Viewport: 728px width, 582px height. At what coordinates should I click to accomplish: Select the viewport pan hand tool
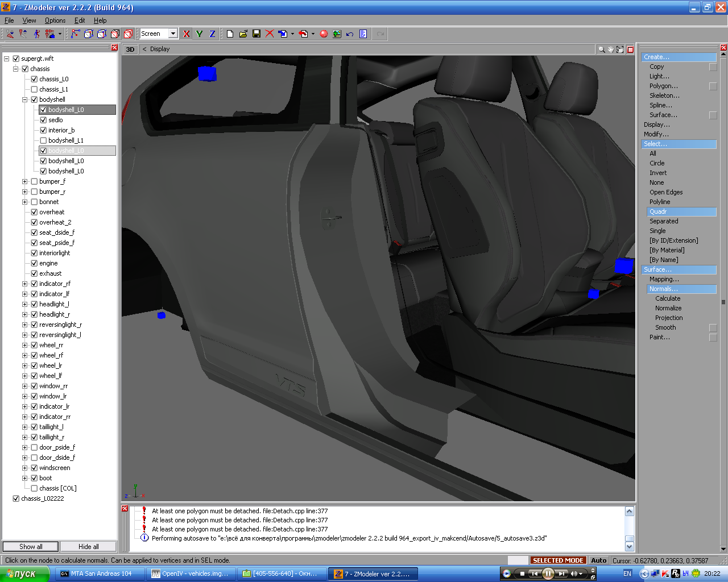(x=611, y=49)
